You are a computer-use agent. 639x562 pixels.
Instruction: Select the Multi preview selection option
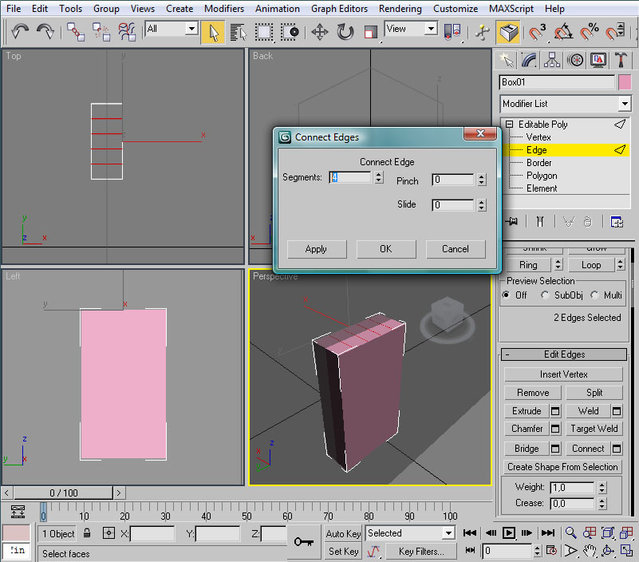(596, 295)
